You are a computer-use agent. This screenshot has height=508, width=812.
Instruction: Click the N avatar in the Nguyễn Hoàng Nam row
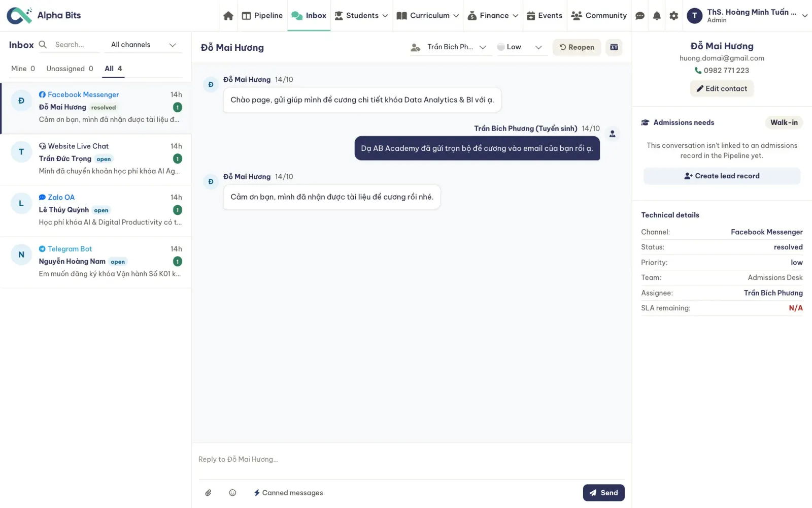point(21,255)
